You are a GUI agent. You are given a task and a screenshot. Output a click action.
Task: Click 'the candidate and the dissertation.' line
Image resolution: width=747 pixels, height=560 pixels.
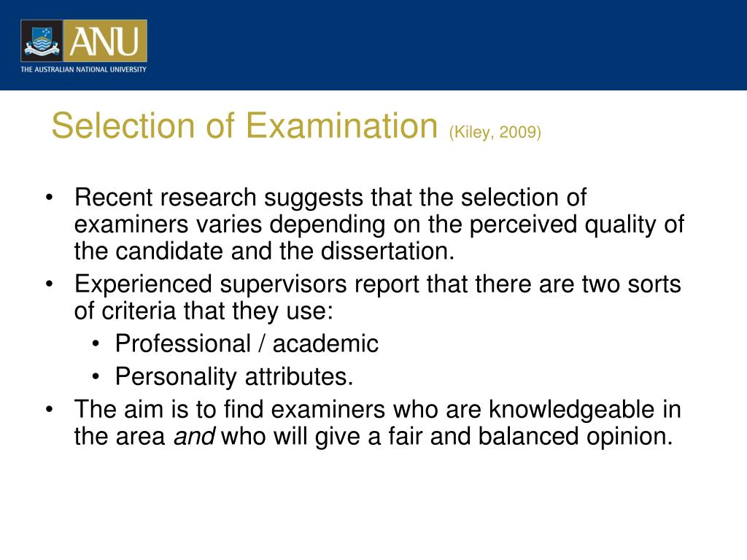click(264, 252)
